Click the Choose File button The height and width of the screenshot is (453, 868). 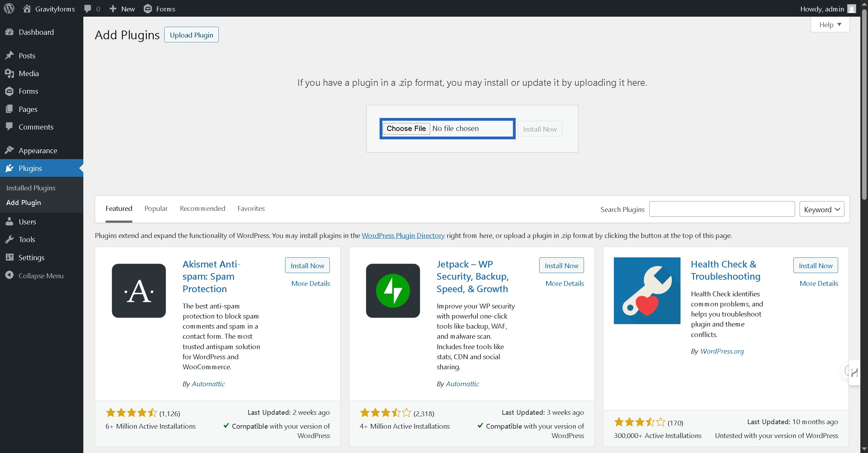[406, 129]
